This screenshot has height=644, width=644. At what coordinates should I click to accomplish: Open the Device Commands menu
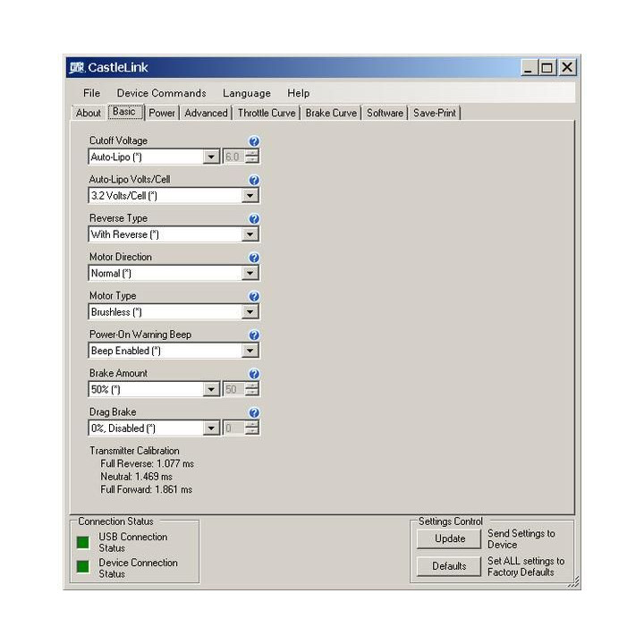pos(161,93)
